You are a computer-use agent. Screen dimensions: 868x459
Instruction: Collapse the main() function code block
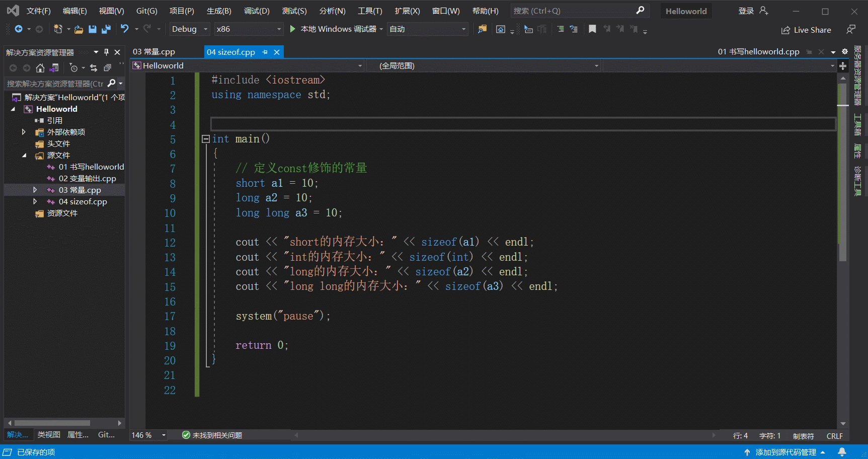pyautogui.click(x=205, y=139)
